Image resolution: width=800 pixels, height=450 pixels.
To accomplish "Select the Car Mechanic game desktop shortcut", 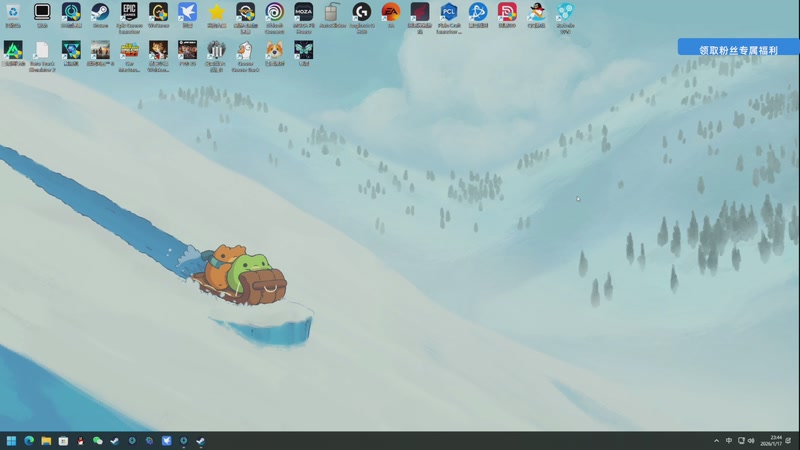I will (x=129, y=56).
